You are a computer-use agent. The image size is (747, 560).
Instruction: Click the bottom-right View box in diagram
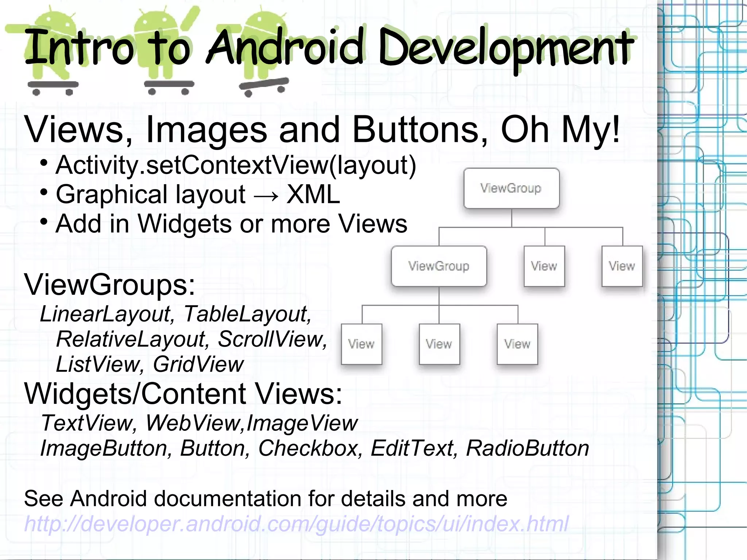[517, 344]
